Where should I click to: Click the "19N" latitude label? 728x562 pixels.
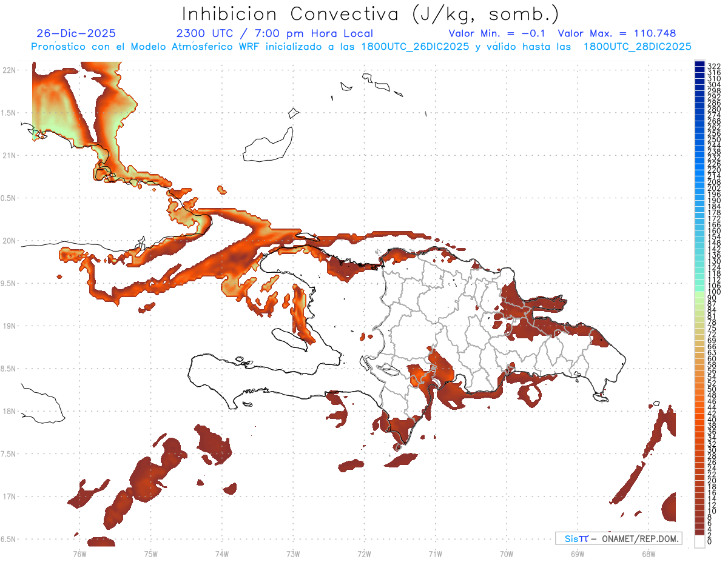coord(9,326)
